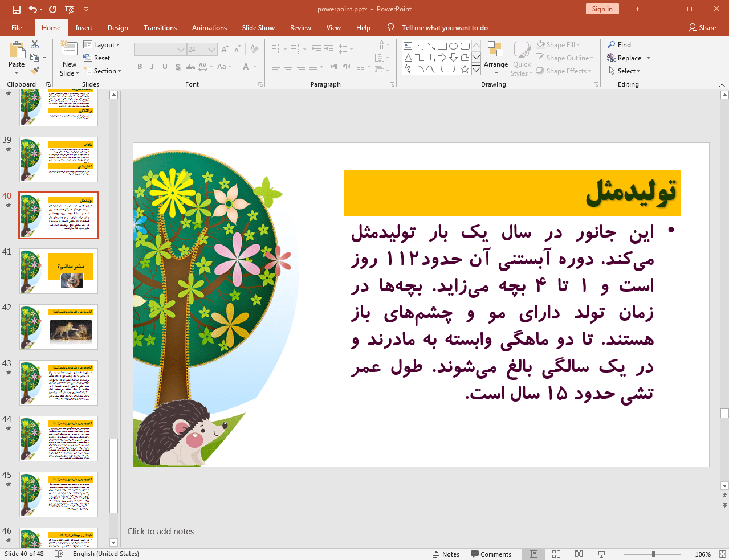Insert an Oval shape
Image resolution: width=729 pixels, height=560 pixels.
[452, 45]
